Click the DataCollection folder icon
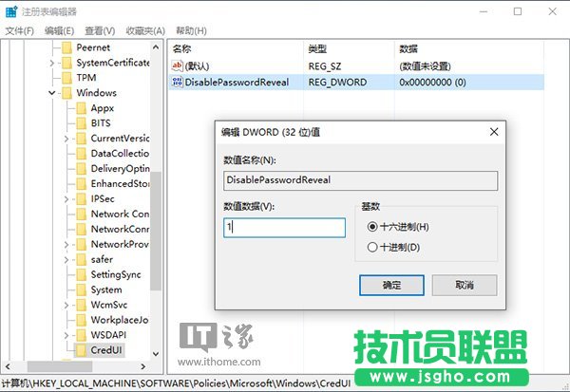 (x=82, y=154)
